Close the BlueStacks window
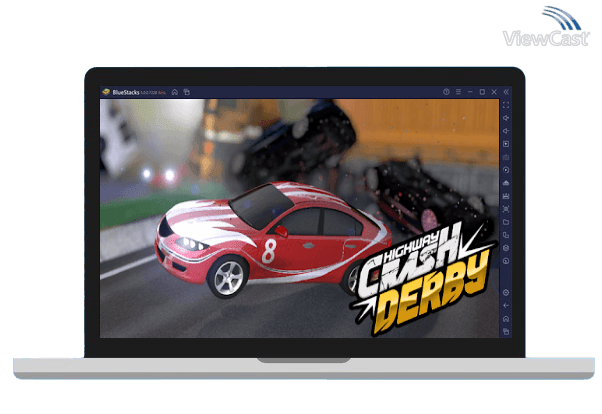 (494, 92)
